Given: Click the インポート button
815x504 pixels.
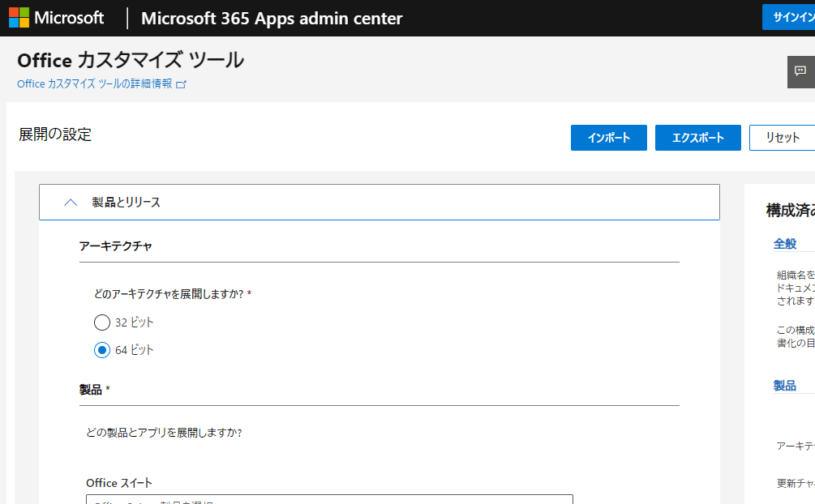Looking at the screenshot, I should 609,138.
